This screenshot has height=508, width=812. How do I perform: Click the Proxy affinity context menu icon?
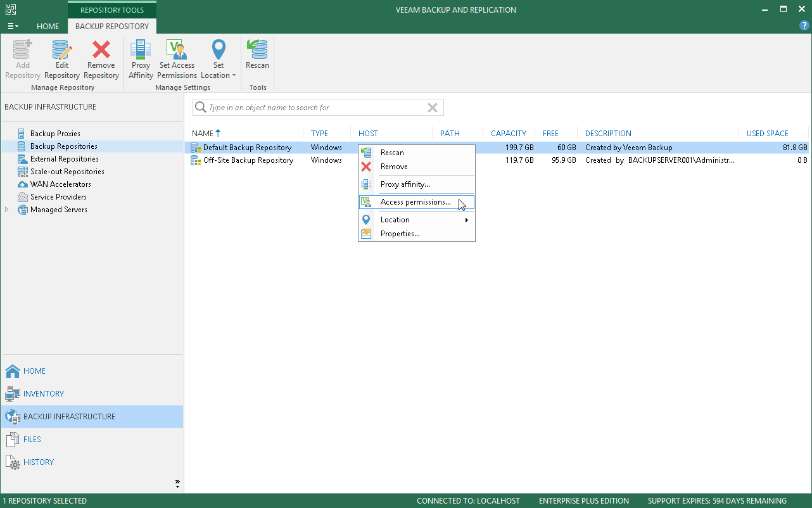pyautogui.click(x=366, y=184)
